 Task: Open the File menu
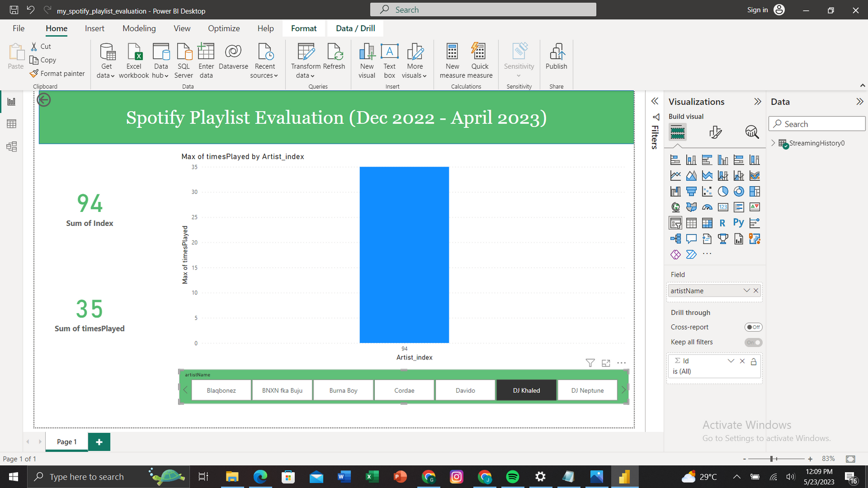[19, 29]
